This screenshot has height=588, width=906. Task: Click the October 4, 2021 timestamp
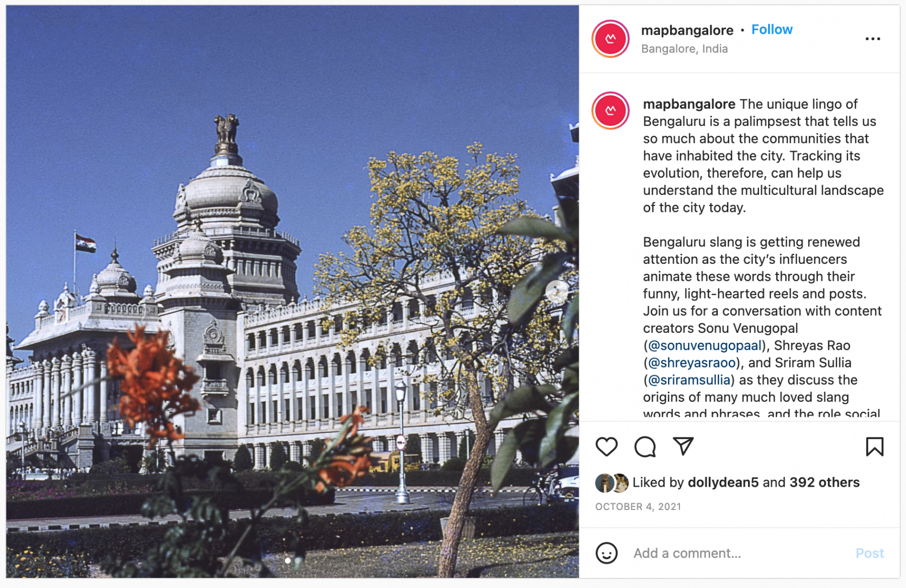pyautogui.click(x=638, y=506)
